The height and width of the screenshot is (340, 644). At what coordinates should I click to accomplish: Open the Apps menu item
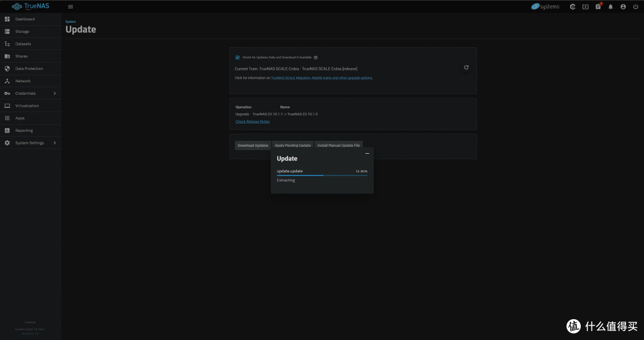tap(30, 118)
